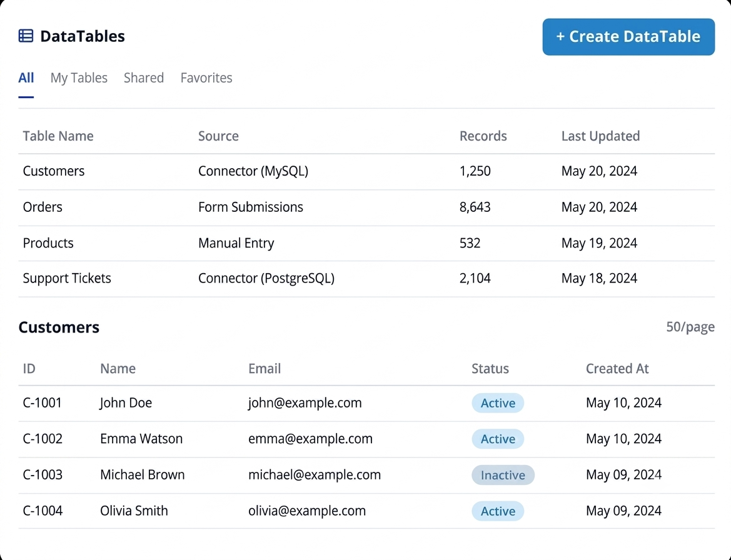Switch to the All tab
731x560 pixels.
coord(26,77)
